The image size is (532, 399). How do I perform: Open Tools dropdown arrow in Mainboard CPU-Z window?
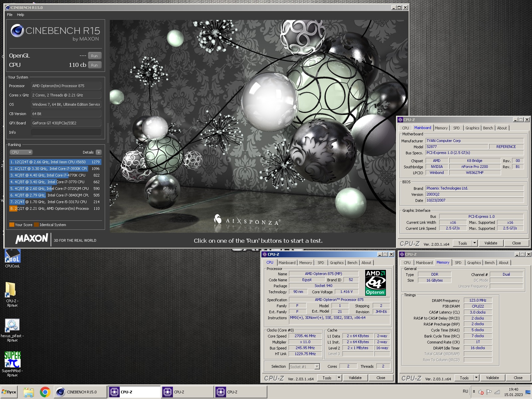tap(474, 243)
